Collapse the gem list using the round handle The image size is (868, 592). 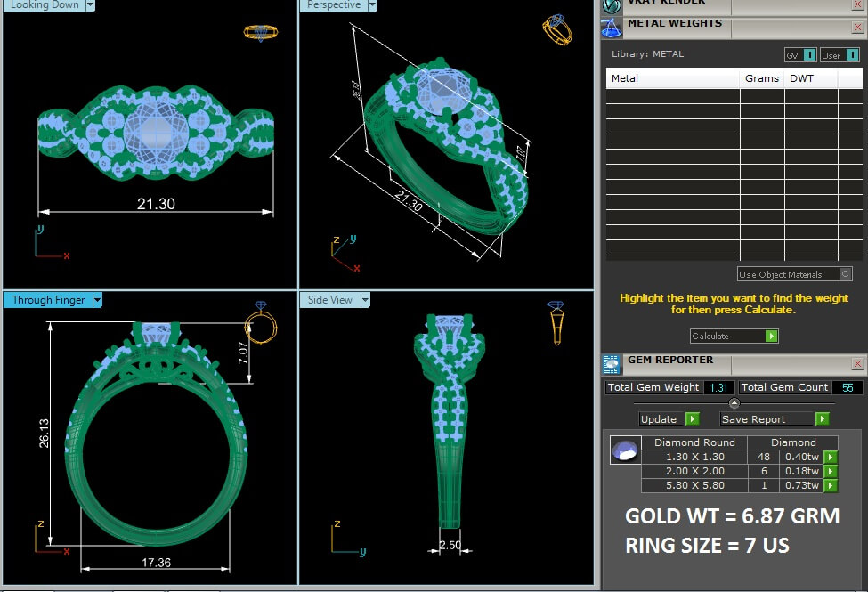[x=734, y=403]
